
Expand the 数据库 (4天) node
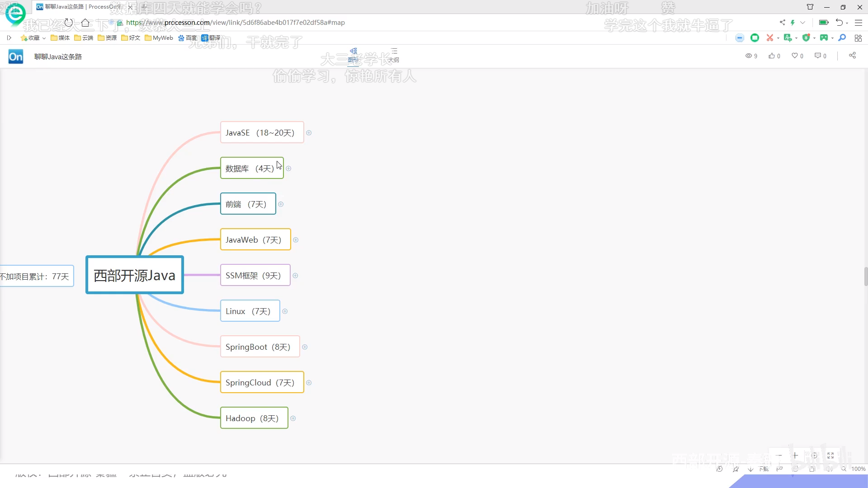288,169
